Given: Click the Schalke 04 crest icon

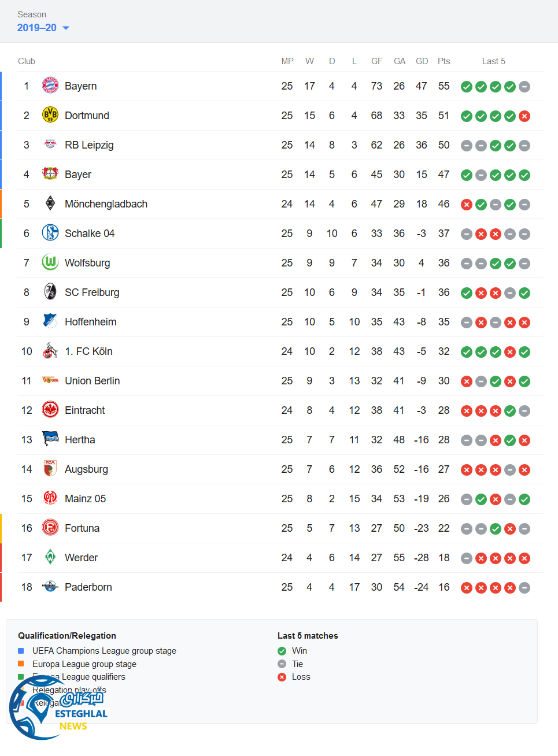Looking at the screenshot, I should [x=50, y=233].
